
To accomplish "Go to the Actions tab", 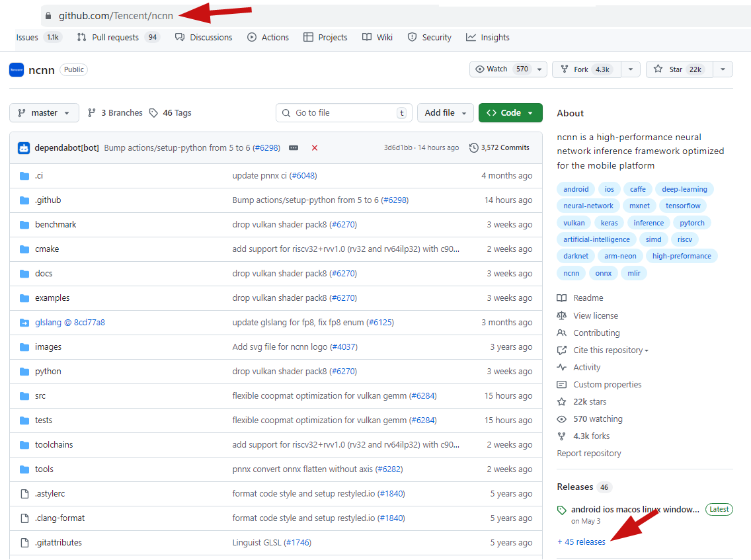I will (268, 38).
